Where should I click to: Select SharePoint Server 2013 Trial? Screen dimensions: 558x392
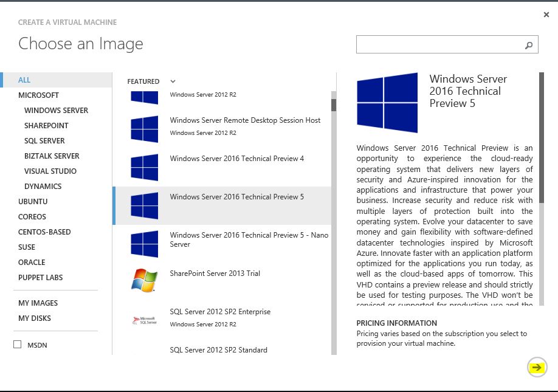click(222, 282)
